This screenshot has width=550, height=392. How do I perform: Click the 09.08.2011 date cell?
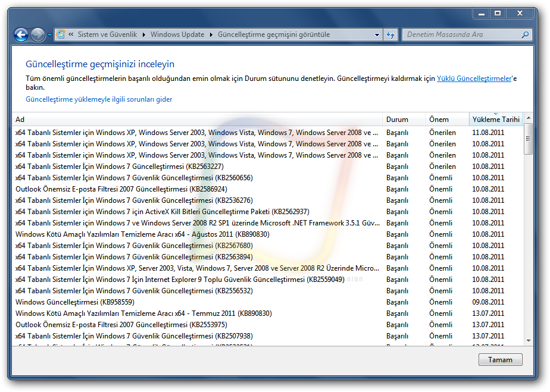[488, 302]
